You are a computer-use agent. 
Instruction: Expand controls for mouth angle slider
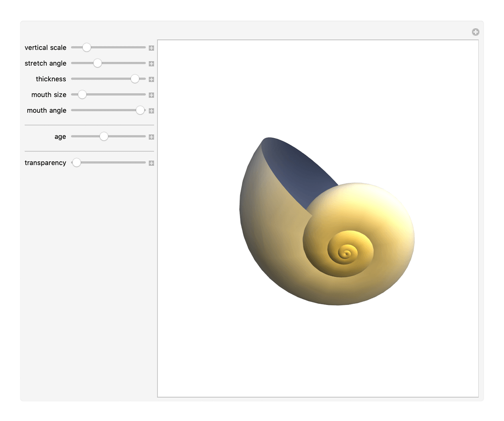coord(151,111)
